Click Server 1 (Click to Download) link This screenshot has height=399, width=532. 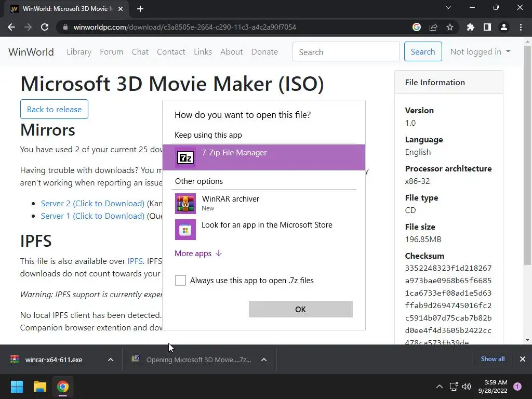(x=92, y=216)
